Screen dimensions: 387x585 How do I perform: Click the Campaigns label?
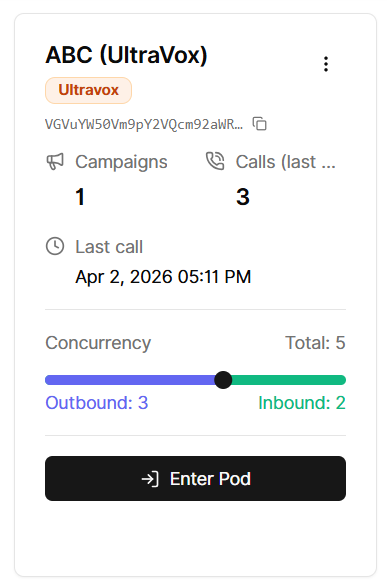(121, 162)
